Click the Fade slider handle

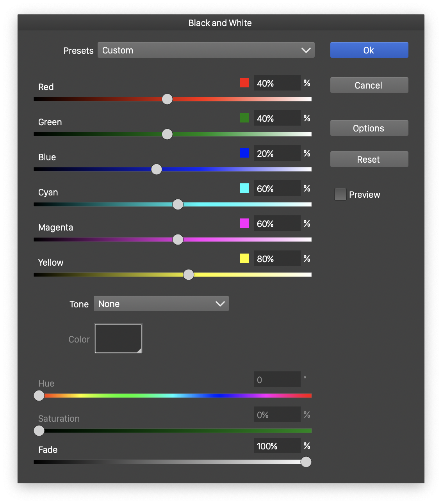pyautogui.click(x=306, y=462)
